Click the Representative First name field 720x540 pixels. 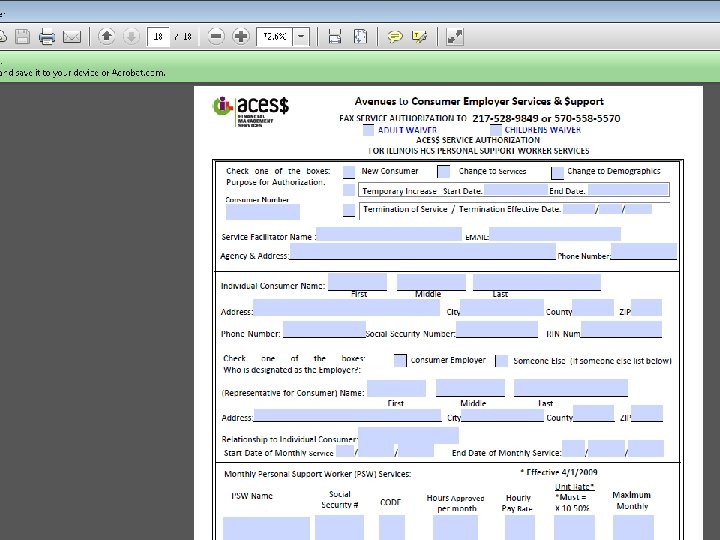396,388
